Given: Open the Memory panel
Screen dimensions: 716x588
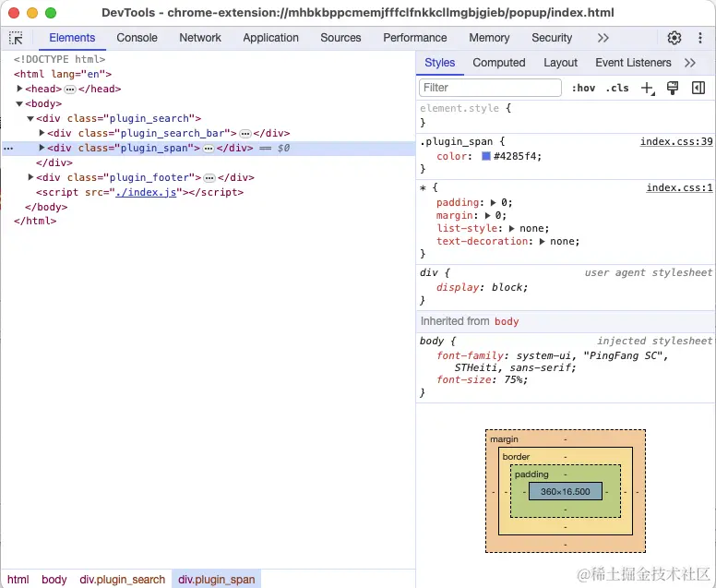Looking at the screenshot, I should [x=489, y=38].
